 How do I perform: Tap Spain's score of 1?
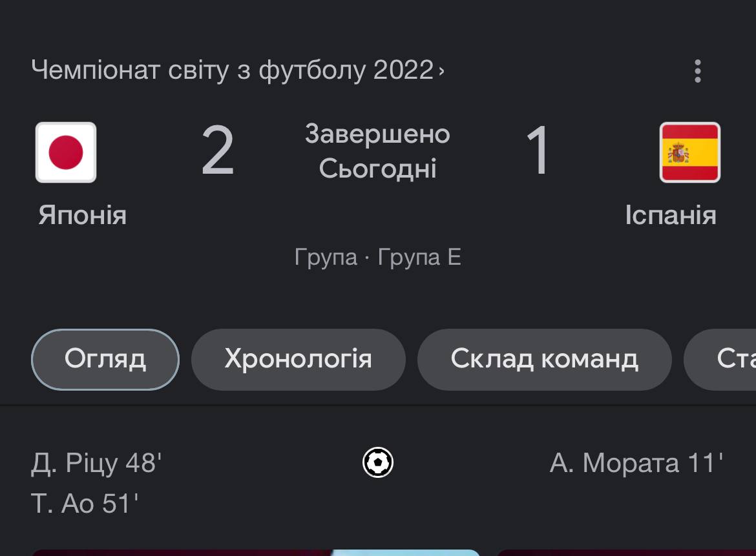[538, 152]
